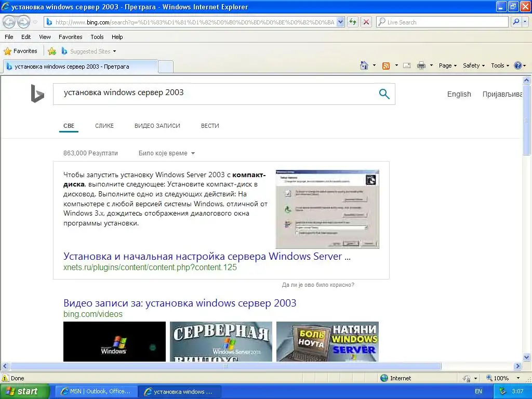Select the СВЕ results tab
The height and width of the screenshot is (399, 532).
(x=69, y=126)
